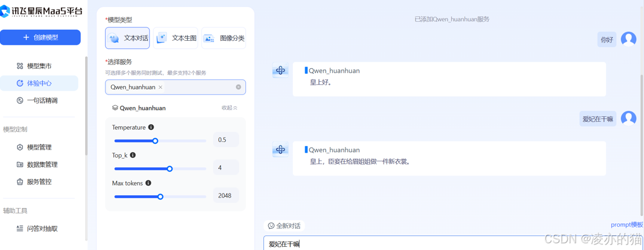Click the Top_k info icon
Screen dimensions: 644x250
[x=133, y=155]
